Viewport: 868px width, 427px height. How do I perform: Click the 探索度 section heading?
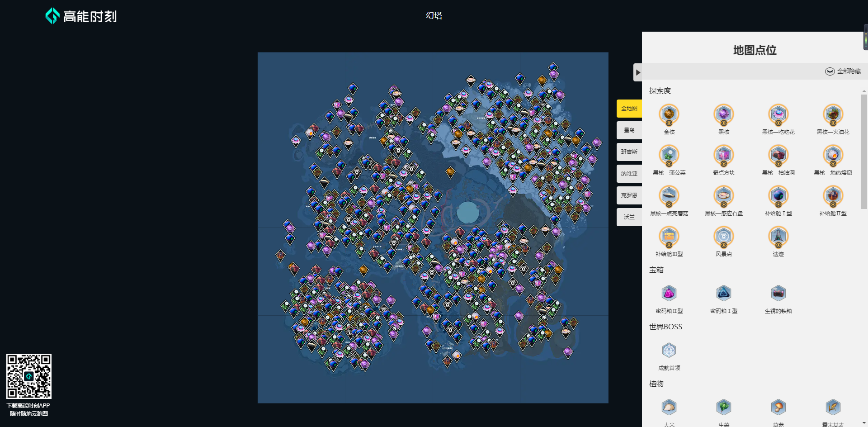click(660, 91)
